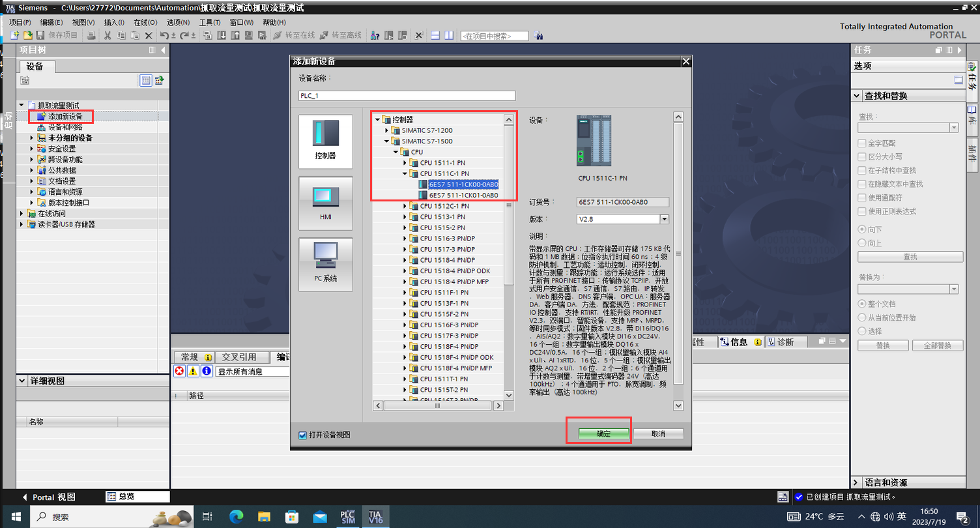Click the project tree details view icon
The image size is (980, 528).
(146, 80)
